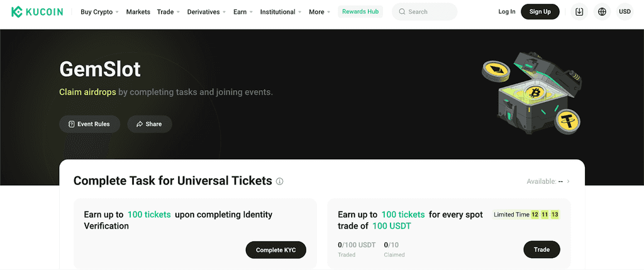Open the Institutional dropdown menu

tap(281, 12)
